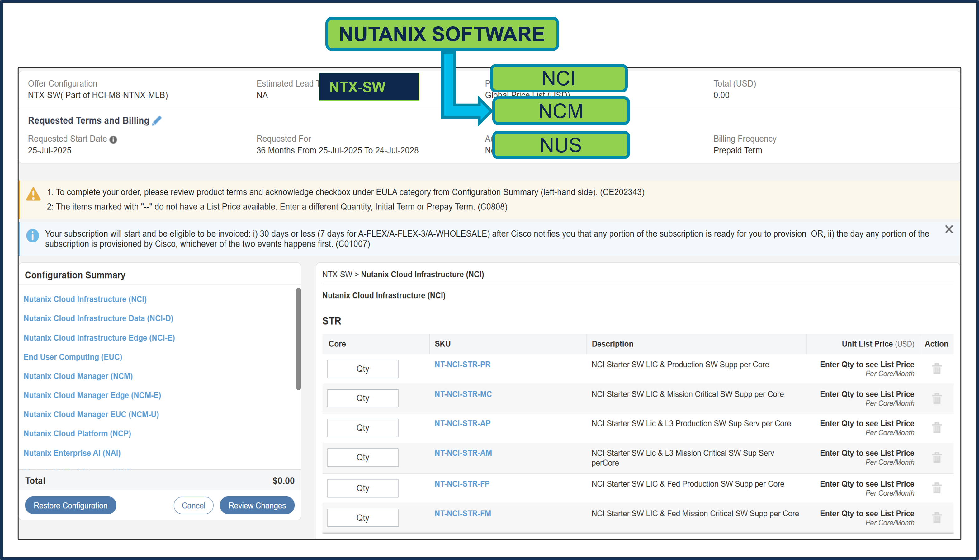Click the info icon beside Requested Start Date
Screen dimensions: 979x560
[x=113, y=139]
